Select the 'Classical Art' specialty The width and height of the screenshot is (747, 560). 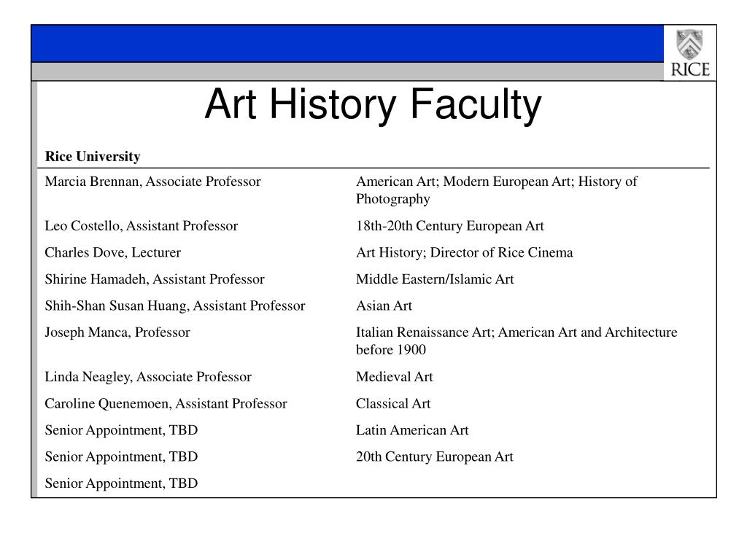393,403
